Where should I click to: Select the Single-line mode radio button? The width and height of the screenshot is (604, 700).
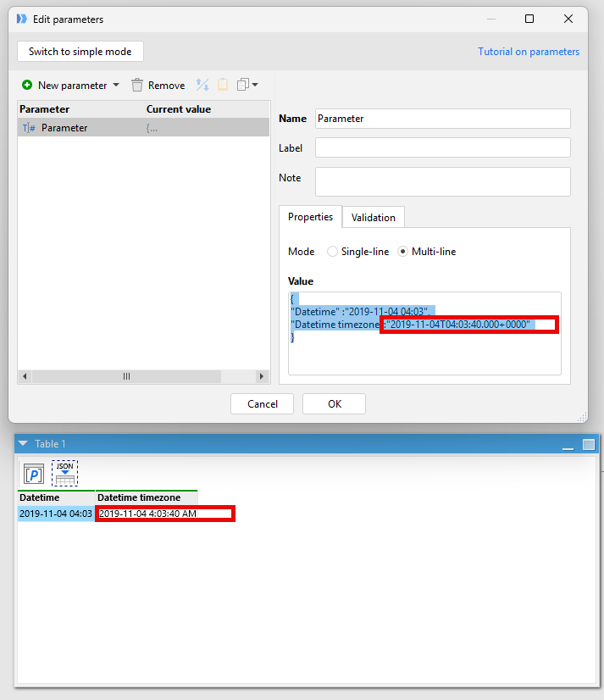(x=332, y=252)
